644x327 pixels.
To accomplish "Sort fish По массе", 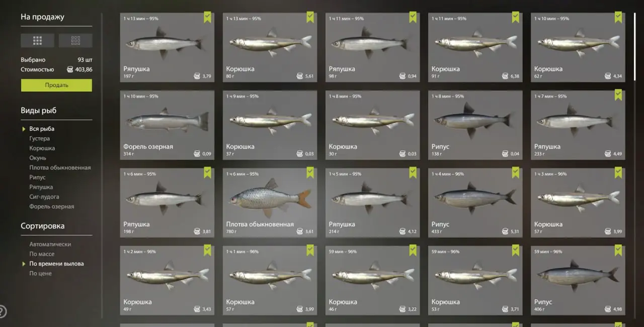I will 42,254.
